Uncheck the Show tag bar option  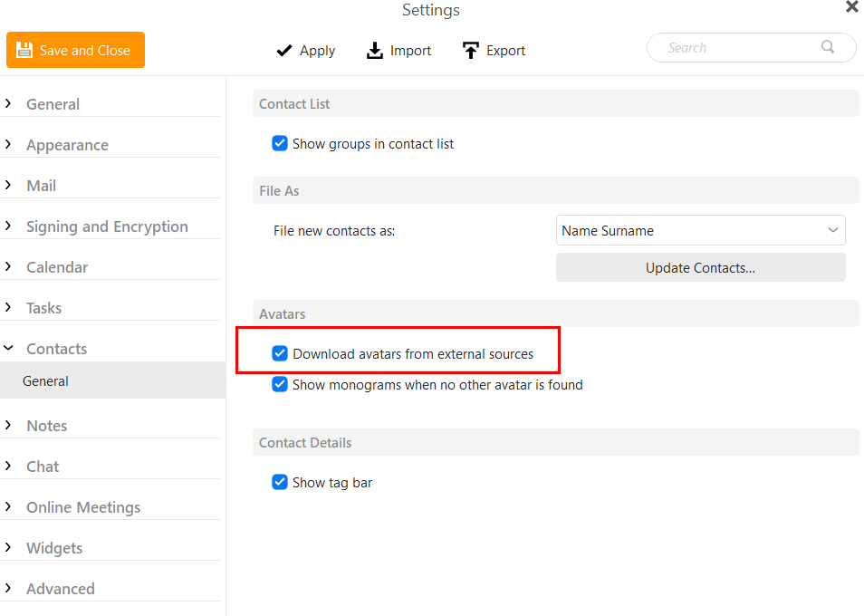coord(280,482)
